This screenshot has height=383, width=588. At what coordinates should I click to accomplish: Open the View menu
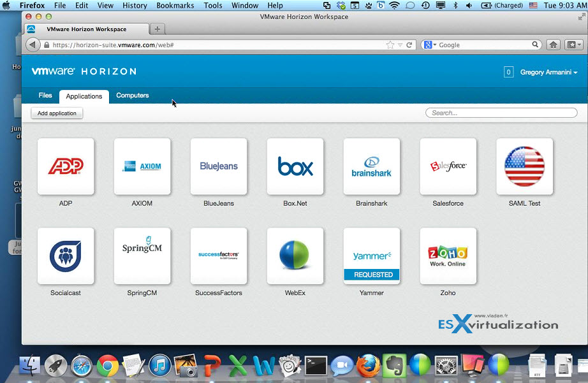pyautogui.click(x=105, y=5)
